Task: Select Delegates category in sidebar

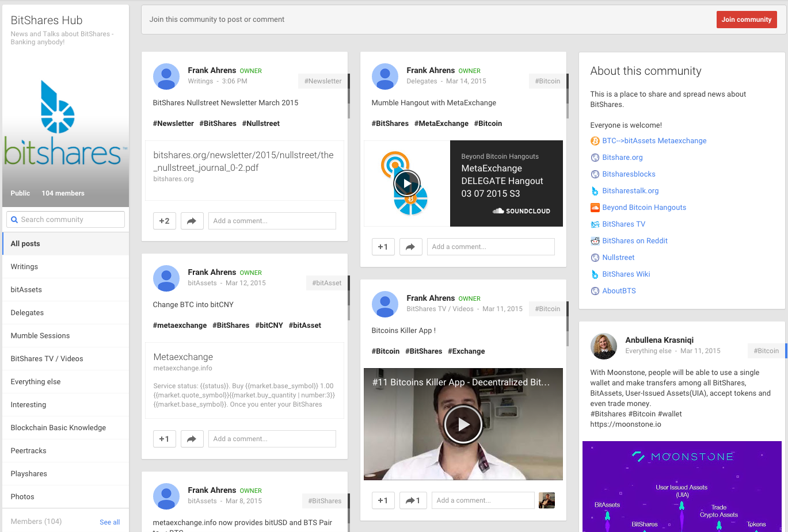Action: click(x=66, y=313)
